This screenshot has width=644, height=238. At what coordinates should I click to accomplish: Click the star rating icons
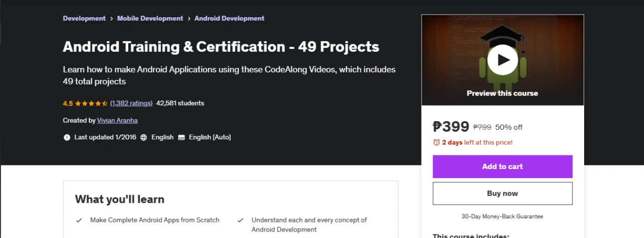(x=92, y=103)
